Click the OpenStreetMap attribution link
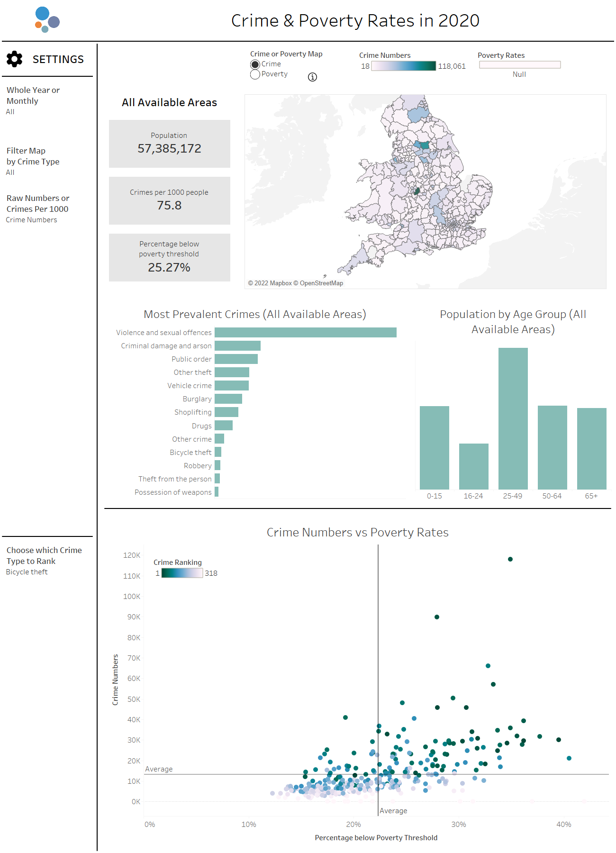The width and height of the screenshot is (616, 853). (321, 283)
